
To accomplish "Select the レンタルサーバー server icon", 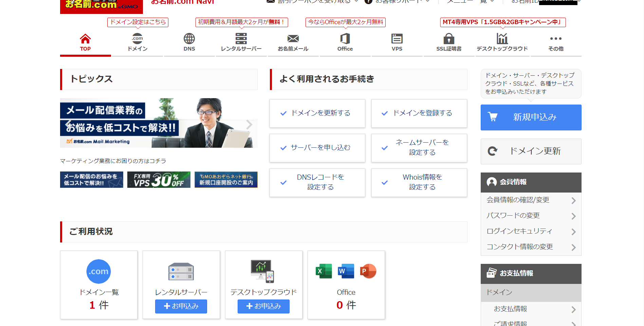I will [x=241, y=39].
